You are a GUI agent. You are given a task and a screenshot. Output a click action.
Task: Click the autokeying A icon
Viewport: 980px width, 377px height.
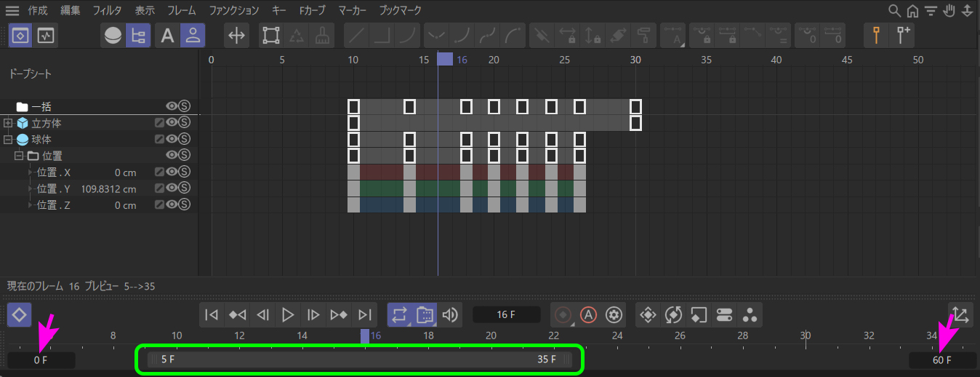[x=588, y=314]
